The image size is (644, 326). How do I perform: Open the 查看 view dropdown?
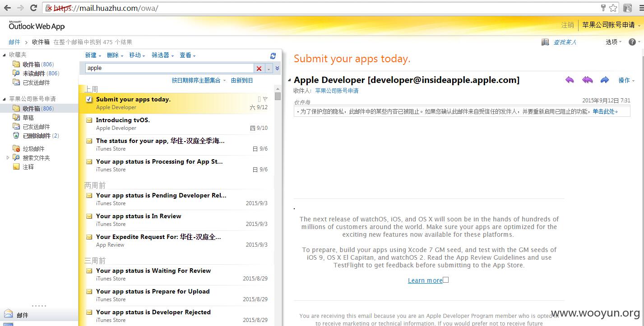click(x=188, y=55)
